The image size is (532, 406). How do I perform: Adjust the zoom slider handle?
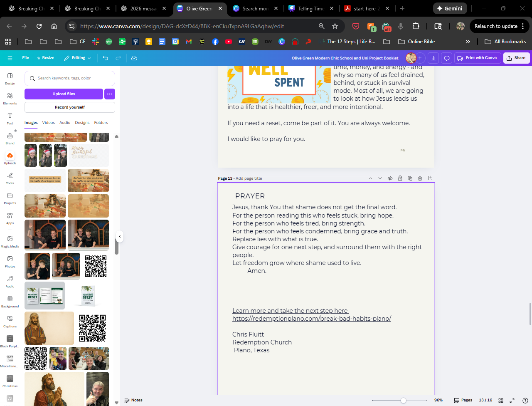coord(403,400)
